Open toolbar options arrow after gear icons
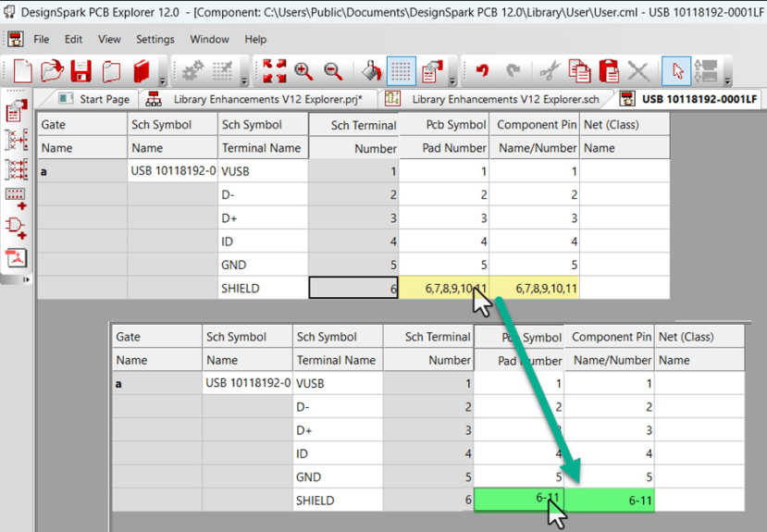767x532 pixels. pyautogui.click(x=244, y=80)
